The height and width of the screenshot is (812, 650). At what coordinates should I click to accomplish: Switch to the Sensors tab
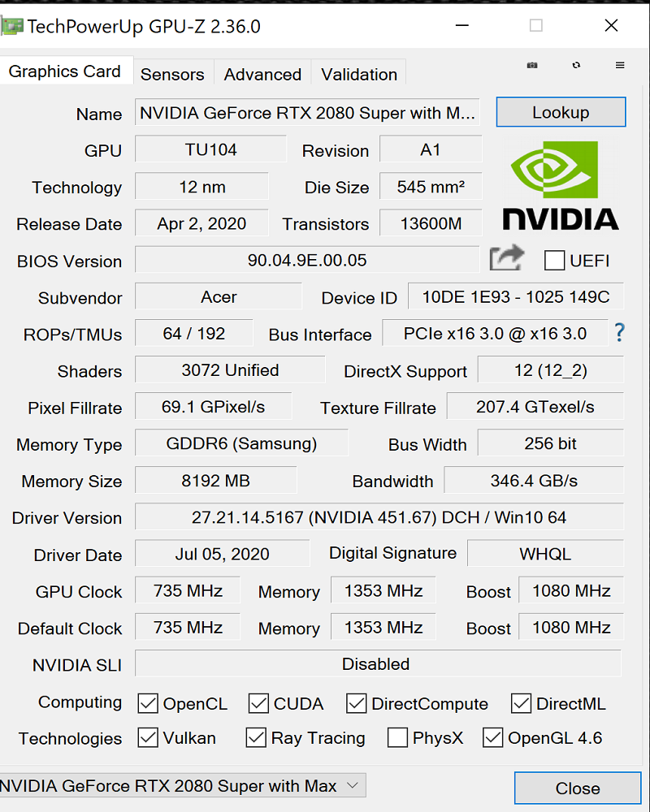(x=172, y=74)
